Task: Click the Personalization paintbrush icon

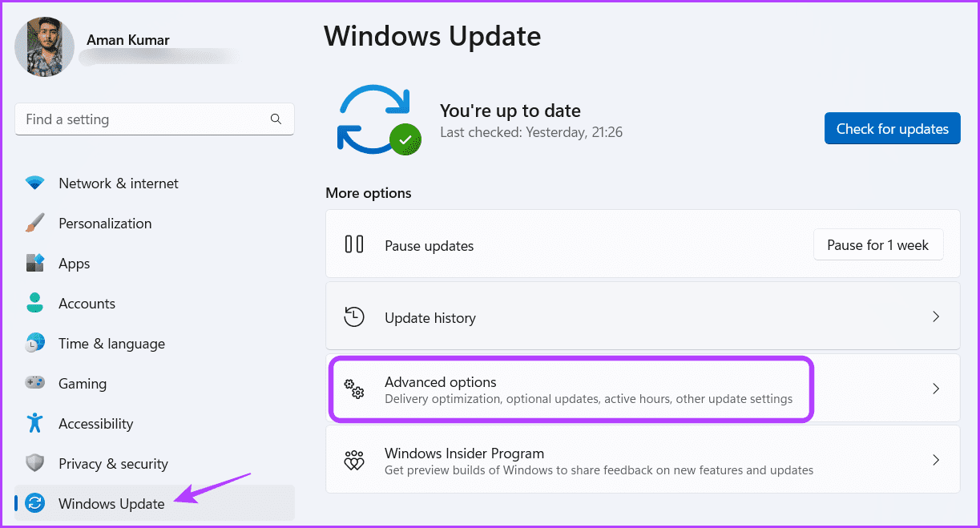Action: click(35, 224)
